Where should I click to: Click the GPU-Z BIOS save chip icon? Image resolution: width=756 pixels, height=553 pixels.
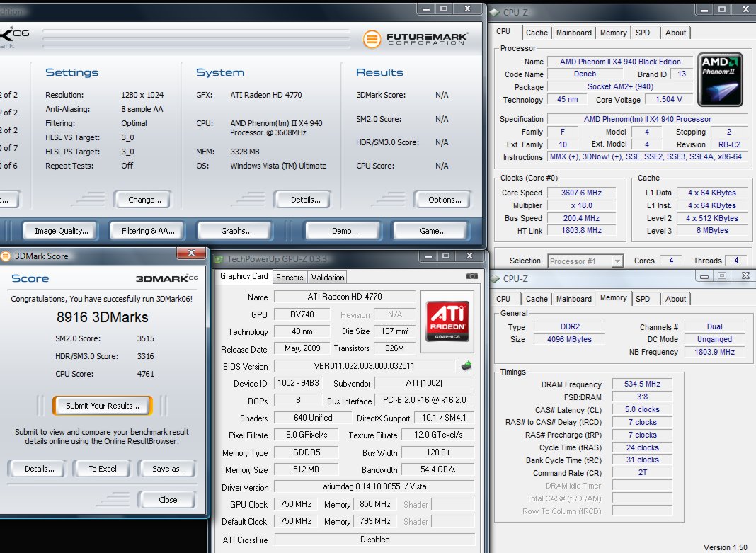(466, 366)
